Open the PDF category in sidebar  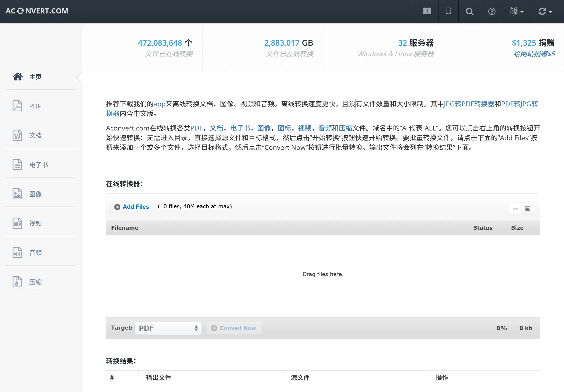pyautogui.click(x=35, y=106)
